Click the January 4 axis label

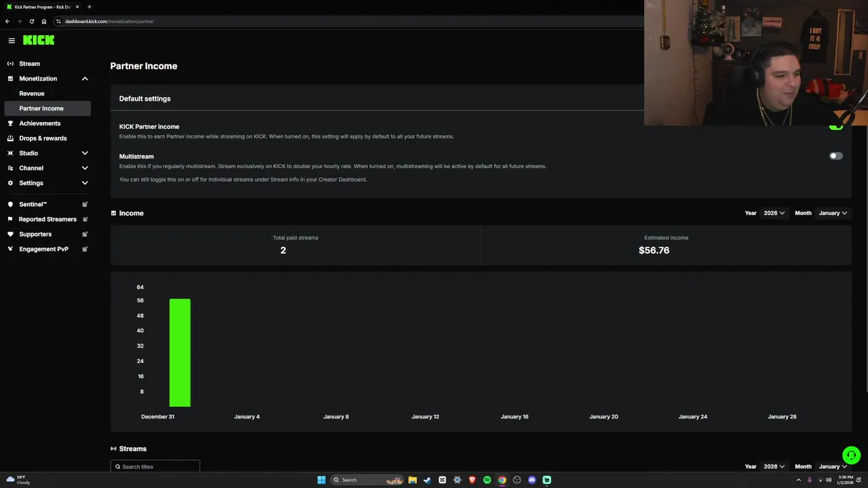(247, 417)
